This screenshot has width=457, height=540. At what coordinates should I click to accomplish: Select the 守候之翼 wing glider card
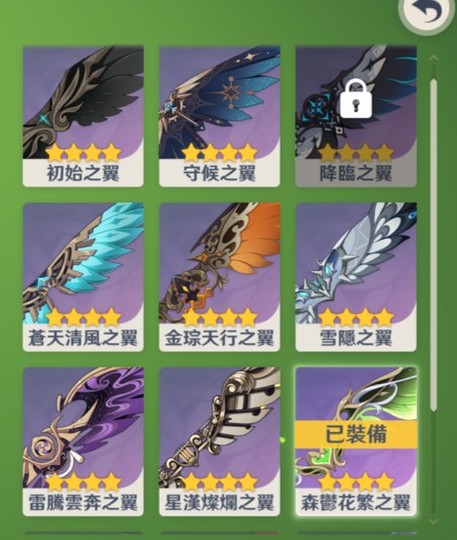(219, 116)
